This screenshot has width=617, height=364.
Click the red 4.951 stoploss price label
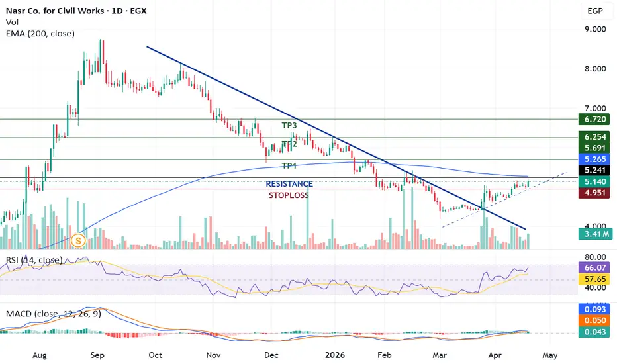coord(594,193)
